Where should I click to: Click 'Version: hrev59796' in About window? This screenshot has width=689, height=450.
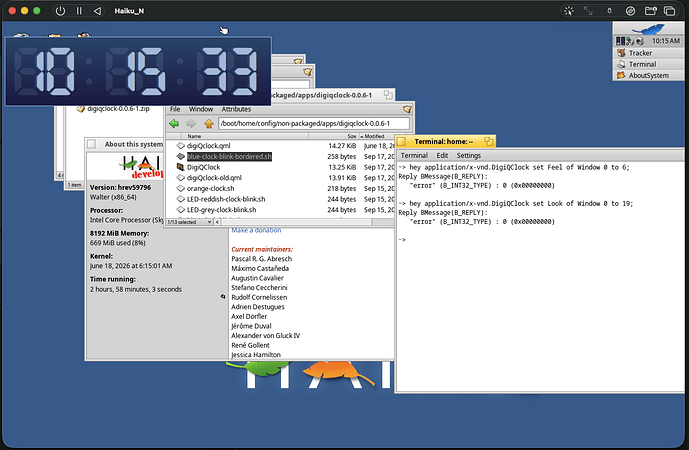pos(120,187)
